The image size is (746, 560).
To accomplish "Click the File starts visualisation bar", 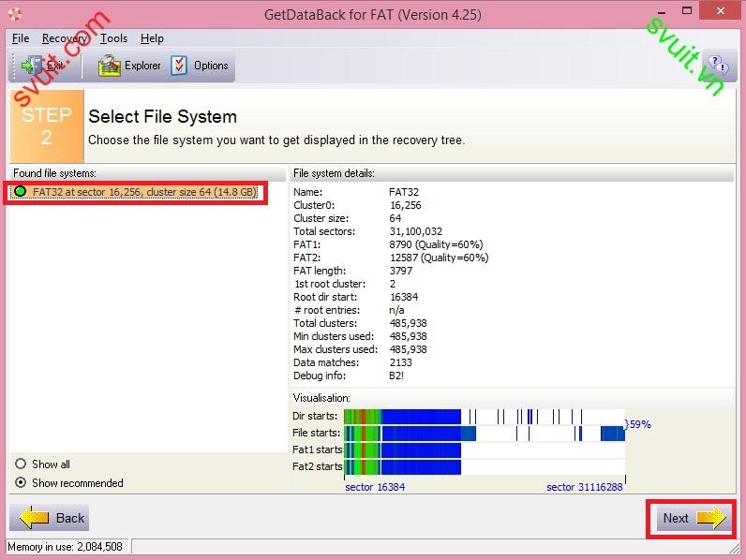I will (485, 433).
